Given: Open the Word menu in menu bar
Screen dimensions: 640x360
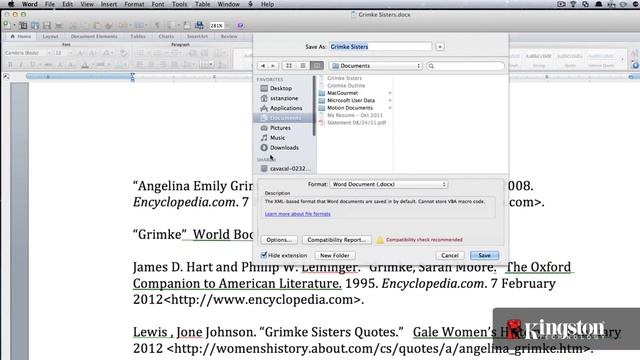Looking at the screenshot, I should tap(29, 4).
